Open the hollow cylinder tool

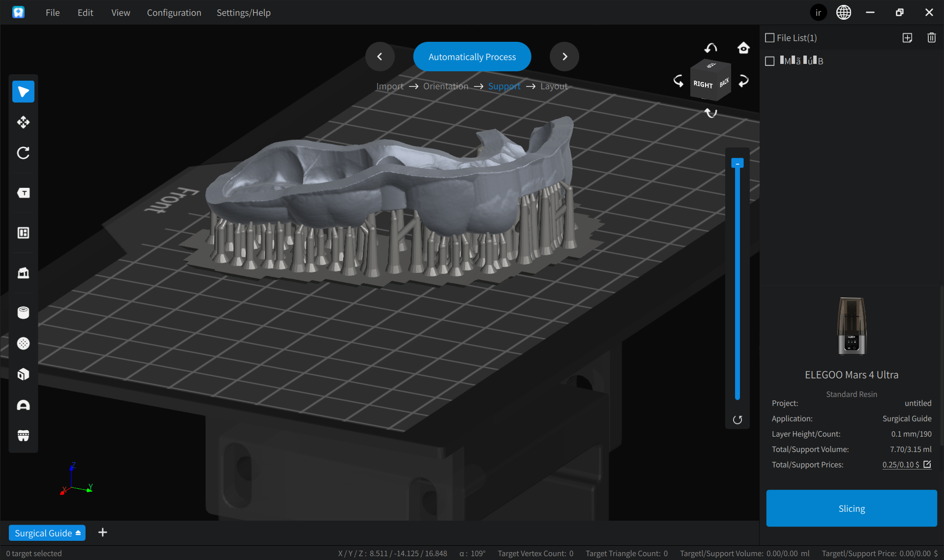23,313
